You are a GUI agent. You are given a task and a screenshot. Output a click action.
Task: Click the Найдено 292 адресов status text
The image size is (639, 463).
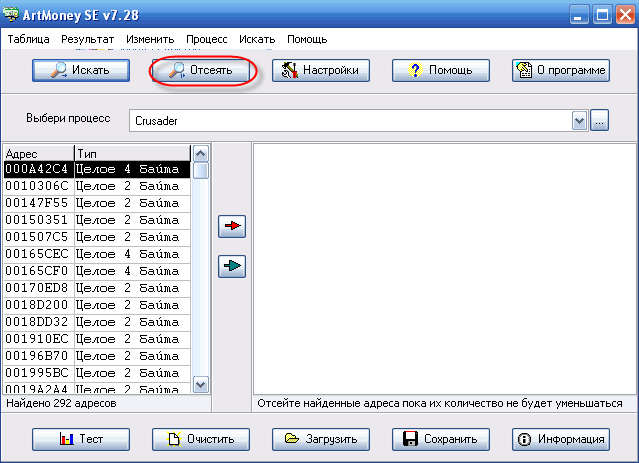62,403
